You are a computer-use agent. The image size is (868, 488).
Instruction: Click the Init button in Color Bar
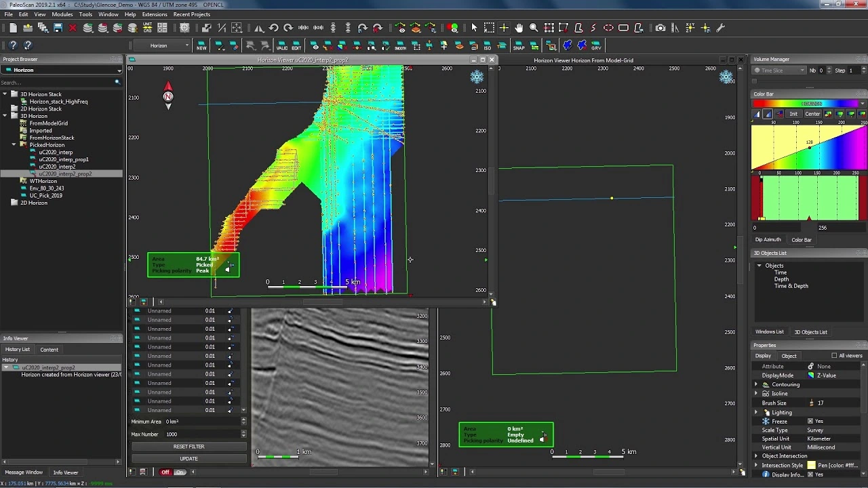(x=793, y=114)
